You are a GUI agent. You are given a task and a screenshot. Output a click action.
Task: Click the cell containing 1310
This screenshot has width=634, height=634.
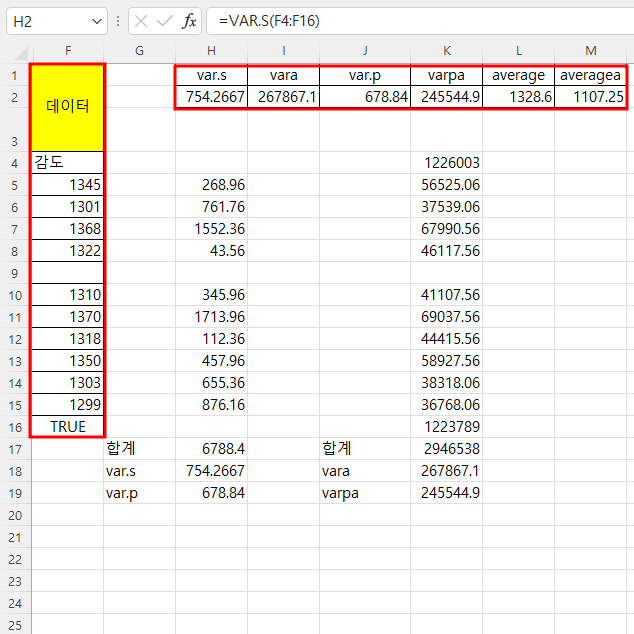(68, 295)
